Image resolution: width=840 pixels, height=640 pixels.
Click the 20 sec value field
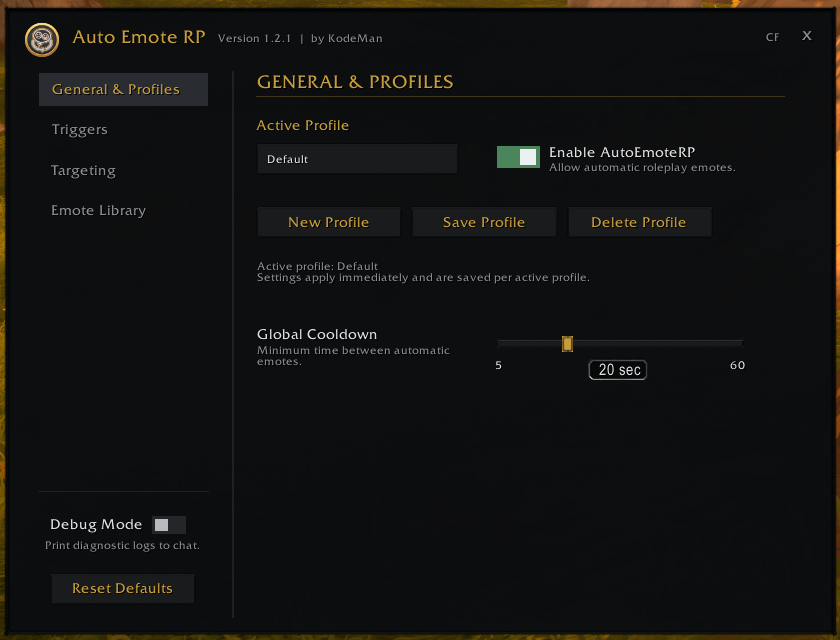point(618,370)
